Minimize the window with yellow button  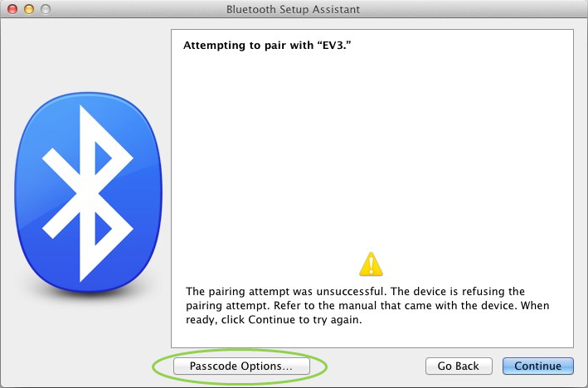29,9
